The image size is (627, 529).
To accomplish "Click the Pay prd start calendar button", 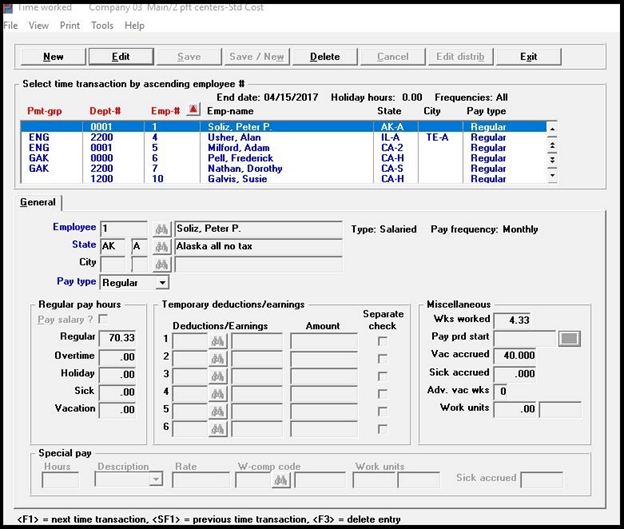I will click(x=568, y=339).
